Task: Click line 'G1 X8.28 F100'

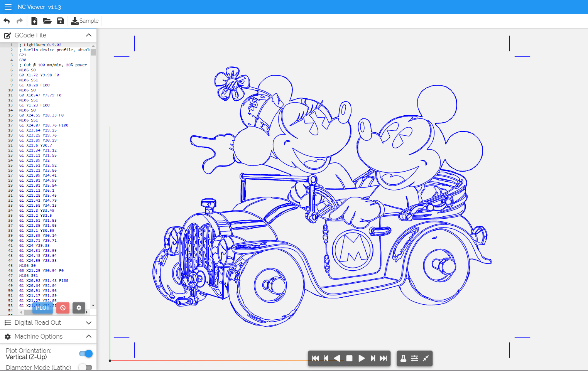Action: click(x=34, y=85)
